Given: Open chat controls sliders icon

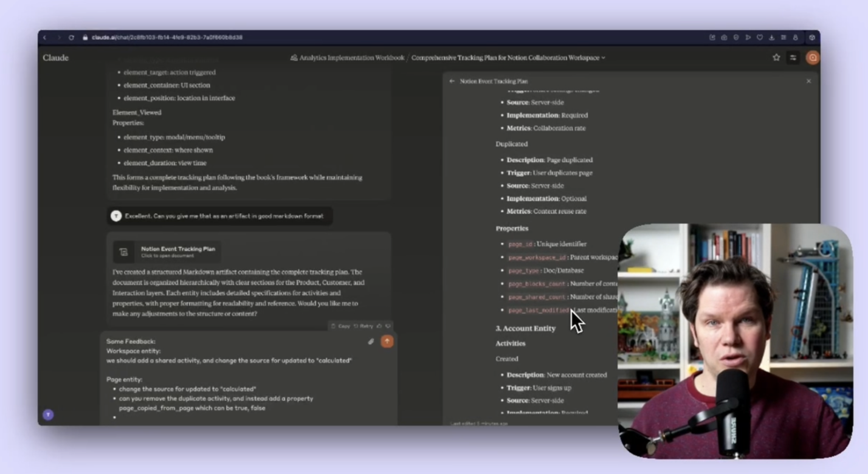Looking at the screenshot, I should (x=793, y=58).
